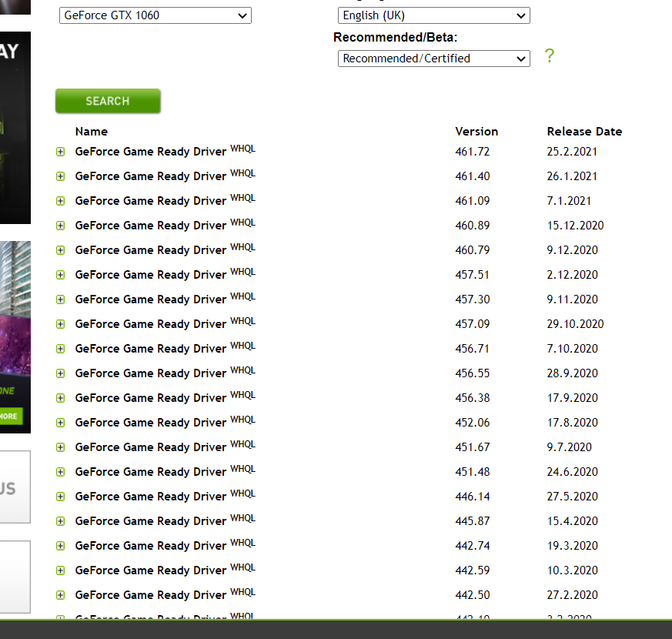
Task: Click the Recommended/Beta label
Action: pyautogui.click(x=395, y=38)
